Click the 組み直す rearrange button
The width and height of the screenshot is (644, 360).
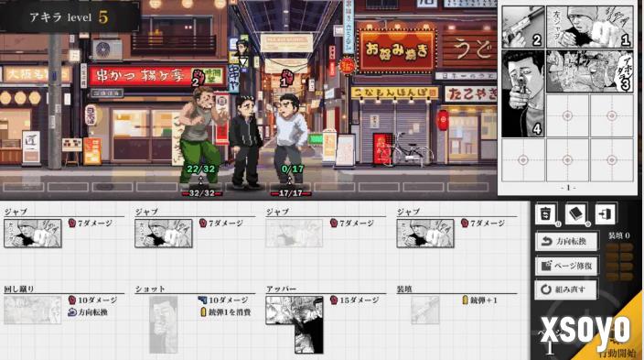pos(566,289)
